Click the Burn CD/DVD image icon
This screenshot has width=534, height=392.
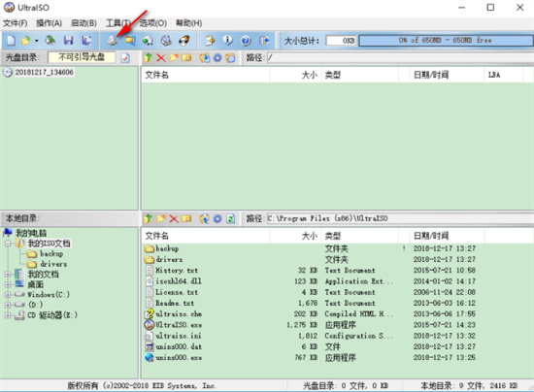[184, 41]
